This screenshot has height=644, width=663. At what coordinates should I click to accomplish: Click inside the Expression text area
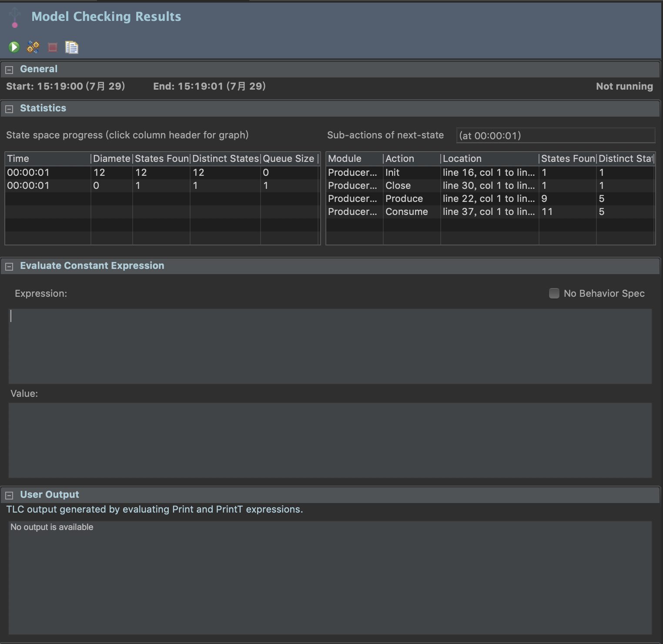tap(330, 346)
